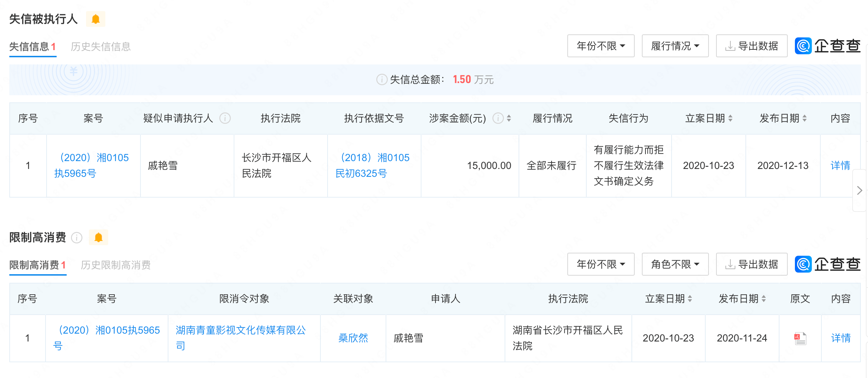Sort 限制高消费 table by 发布日期
This screenshot has width=868, height=378.
pyautogui.click(x=764, y=299)
